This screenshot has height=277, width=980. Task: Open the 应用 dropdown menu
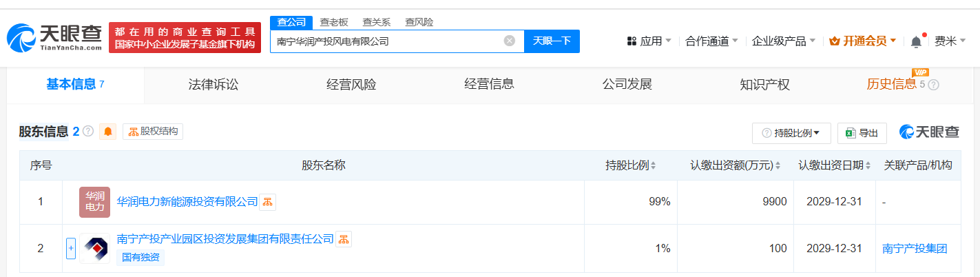pos(649,41)
